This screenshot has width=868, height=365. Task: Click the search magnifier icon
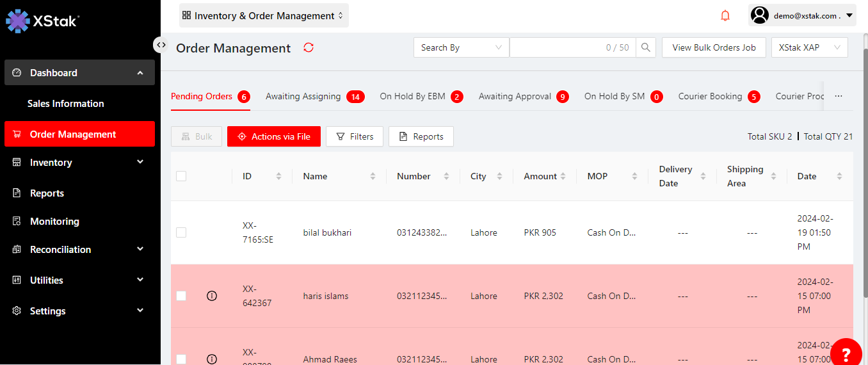coord(646,47)
